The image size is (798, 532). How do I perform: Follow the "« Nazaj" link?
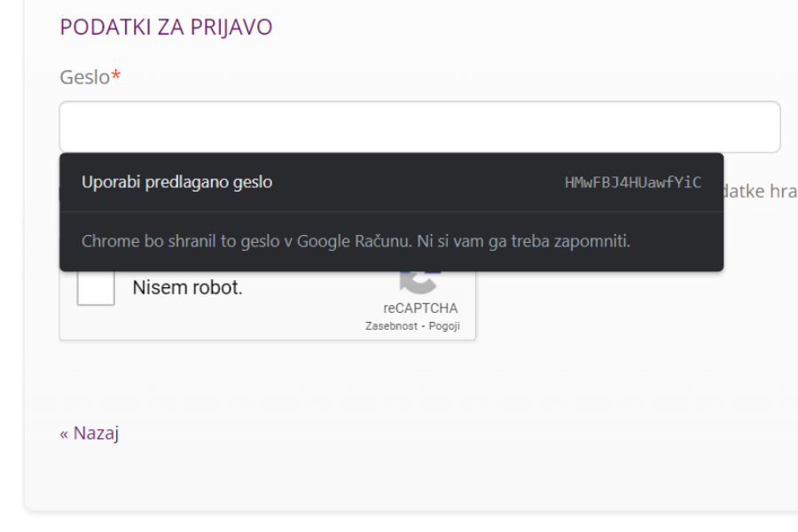click(90, 433)
